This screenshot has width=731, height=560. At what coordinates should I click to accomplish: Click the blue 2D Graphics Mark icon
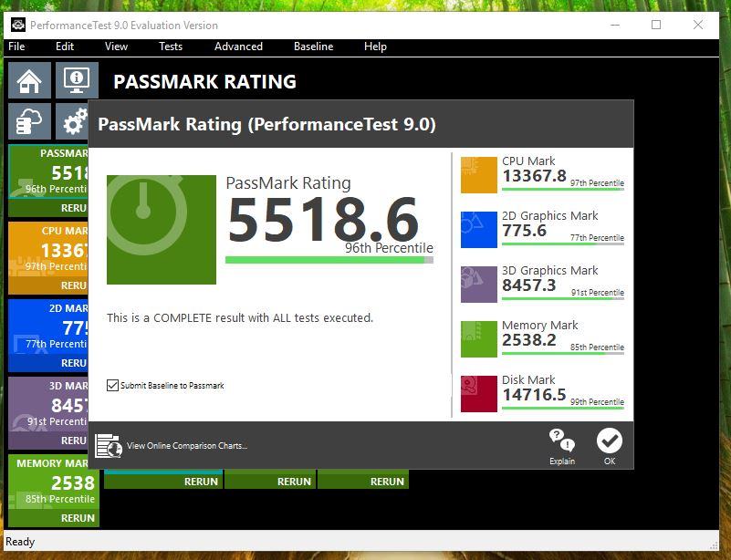479,230
